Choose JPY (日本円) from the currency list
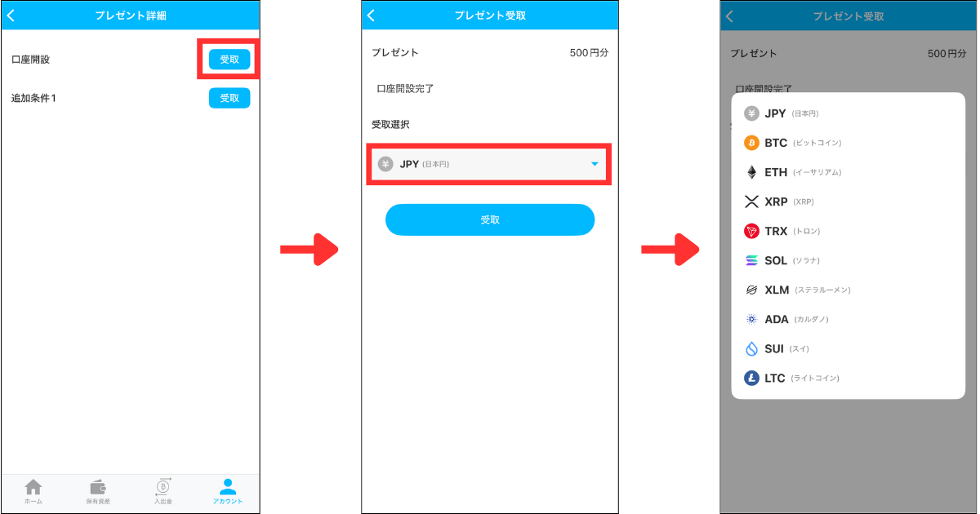This screenshot has height=514, width=980. click(776, 113)
